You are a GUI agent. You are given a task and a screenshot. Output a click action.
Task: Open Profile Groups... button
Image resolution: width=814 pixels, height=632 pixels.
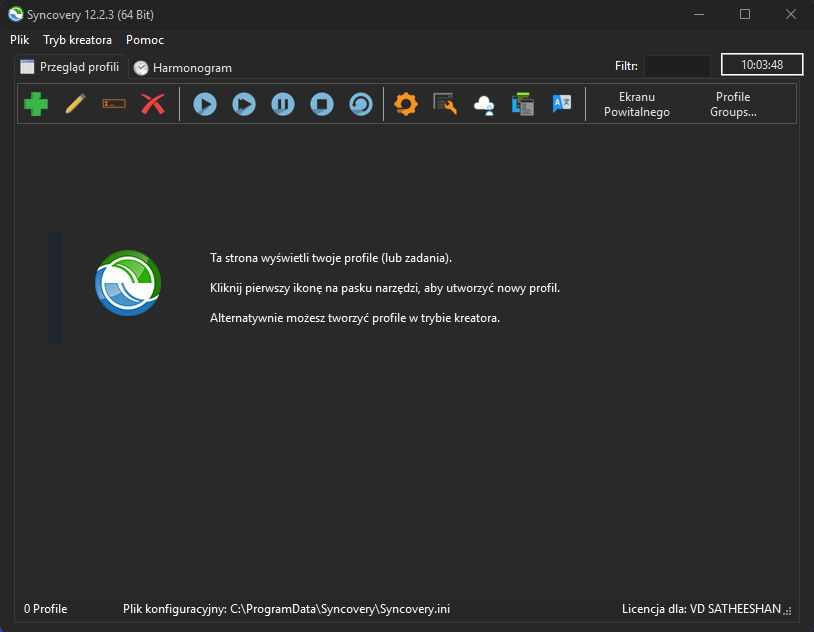tap(733, 104)
